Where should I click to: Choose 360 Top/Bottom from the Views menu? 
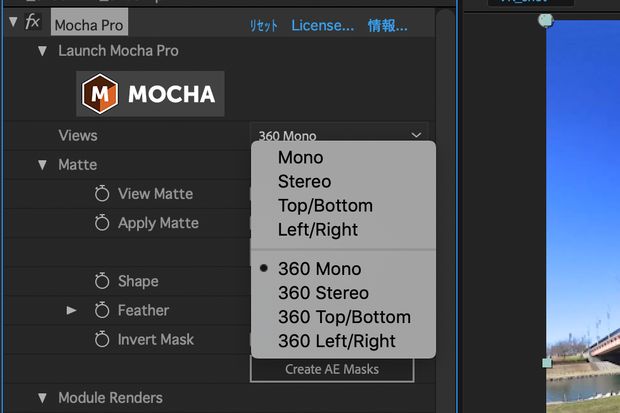point(344,317)
